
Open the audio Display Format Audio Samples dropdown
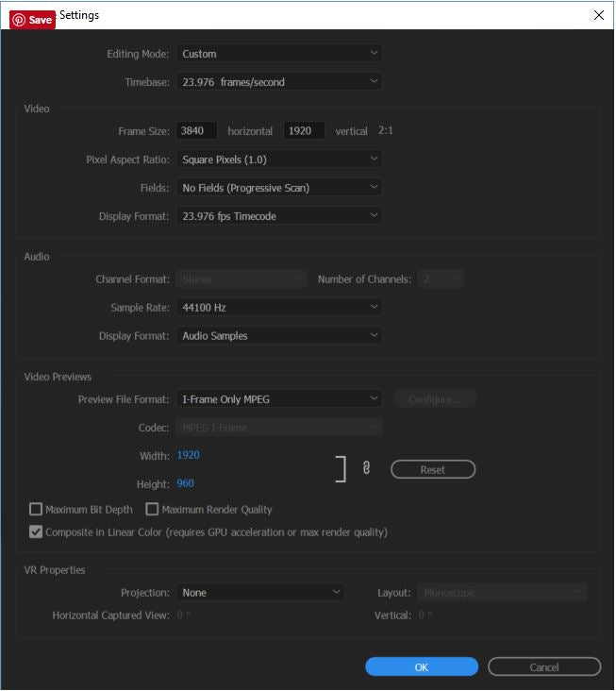click(279, 336)
